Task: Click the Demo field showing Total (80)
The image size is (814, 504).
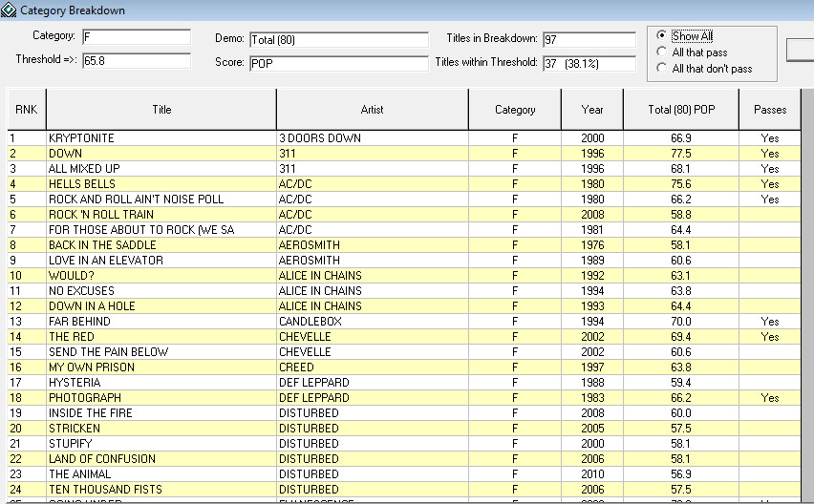Action: tap(338, 40)
